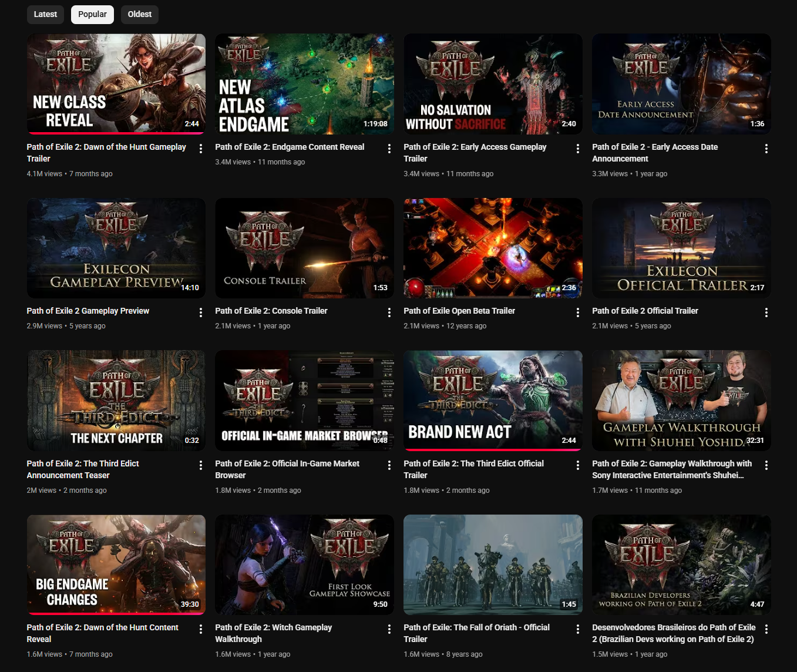Click title Early Access Date Announcement
Viewport: 797px width, 672px height.
point(655,153)
